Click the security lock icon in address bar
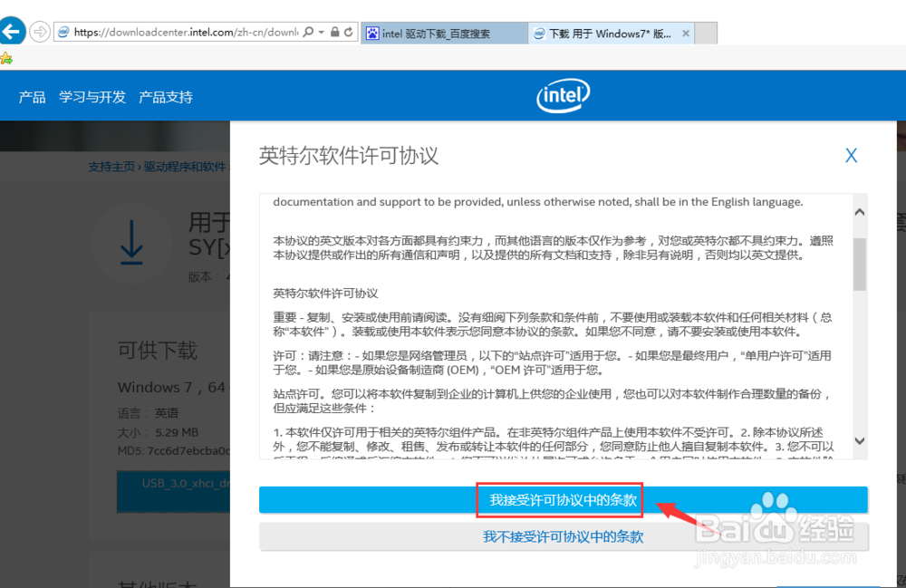 [334, 32]
